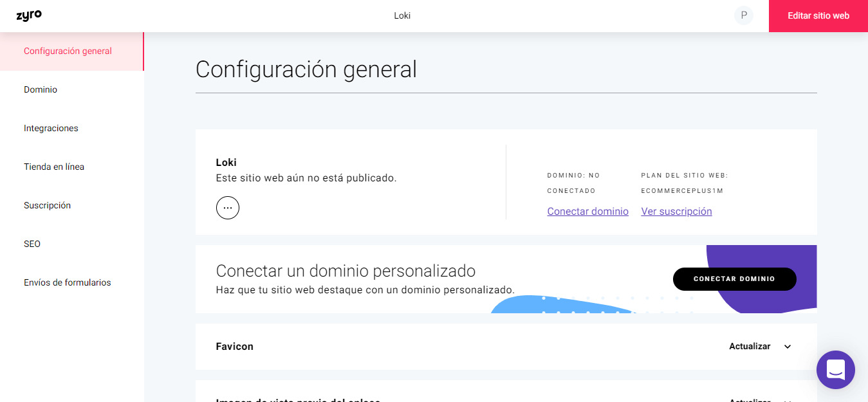Open Tienda en línea settings
The image size is (868, 402).
(54, 166)
